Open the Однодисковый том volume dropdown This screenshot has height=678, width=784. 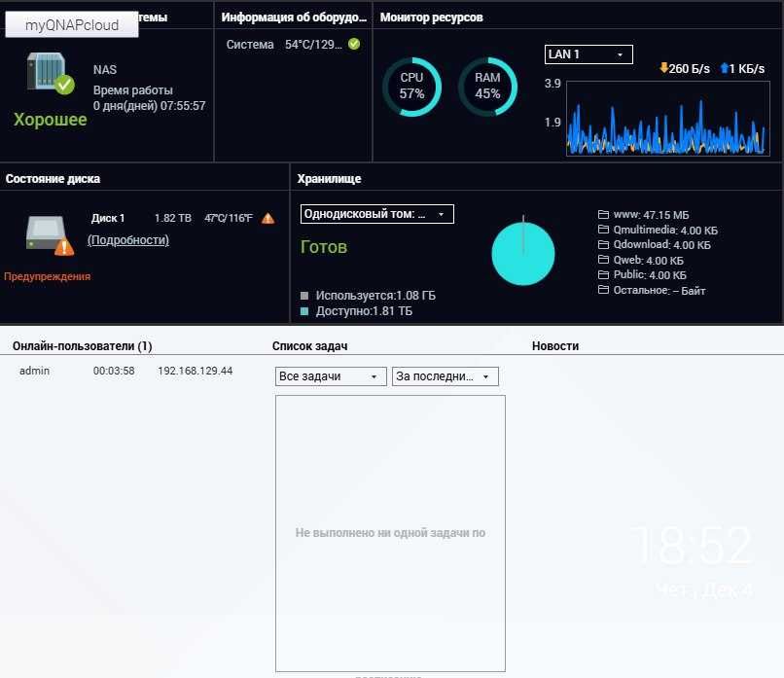[377, 214]
